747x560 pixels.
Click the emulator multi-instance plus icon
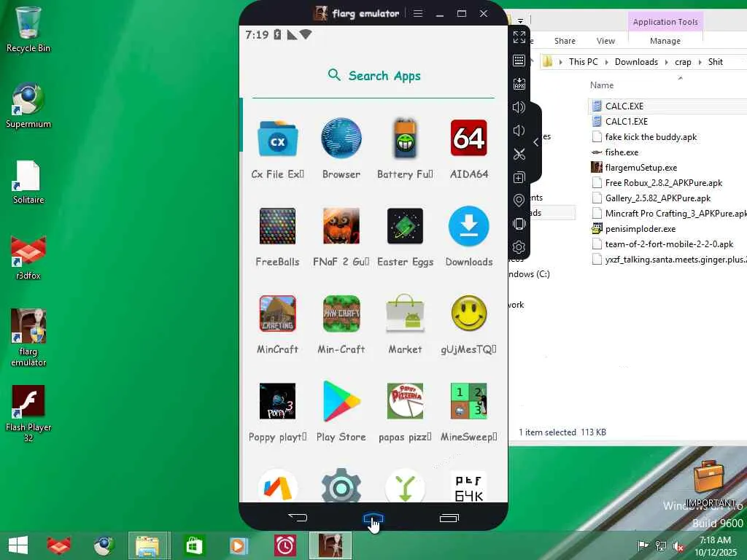(519, 177)
